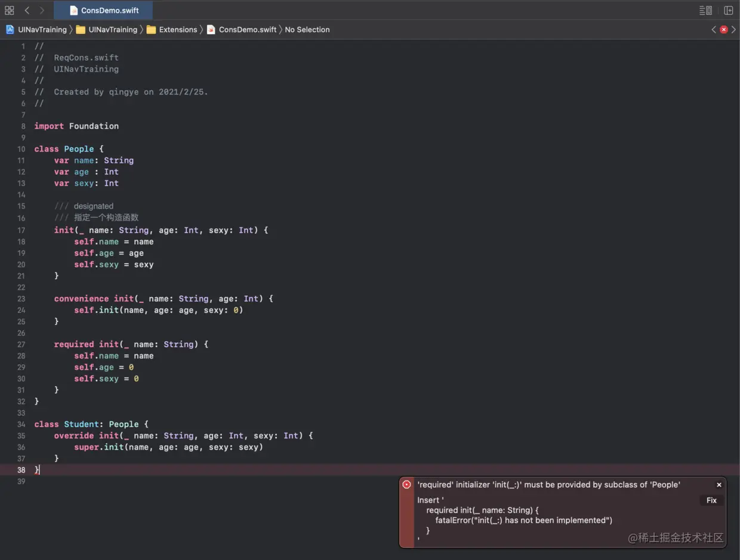Go forward with the right navigation arrow

42,10
